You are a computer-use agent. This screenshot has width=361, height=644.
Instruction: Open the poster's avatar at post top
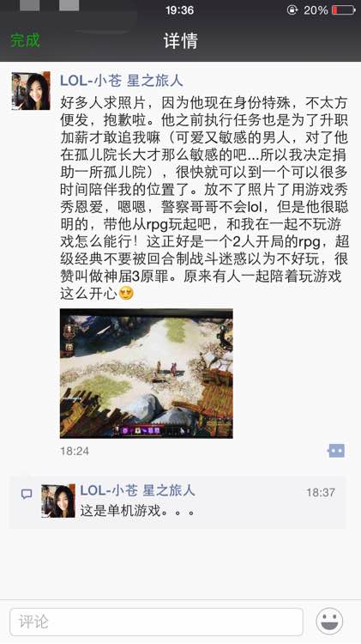[31, 91]
